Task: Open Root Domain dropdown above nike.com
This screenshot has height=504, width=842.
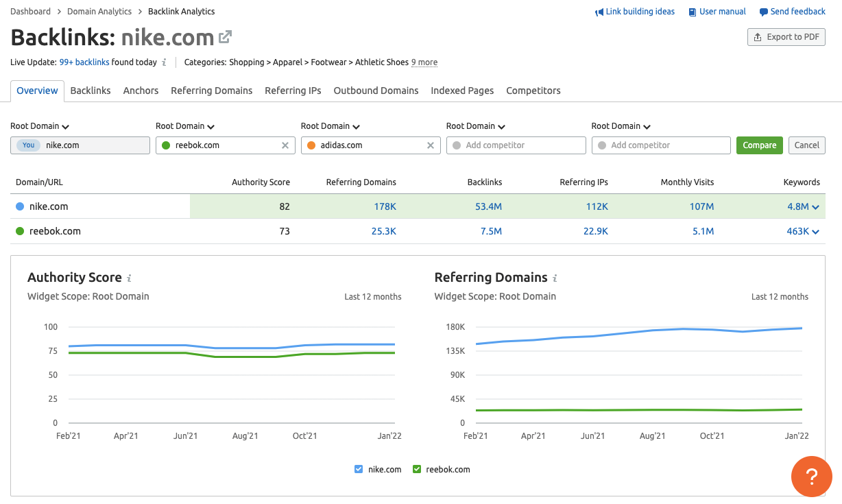Action: point(40,126)
